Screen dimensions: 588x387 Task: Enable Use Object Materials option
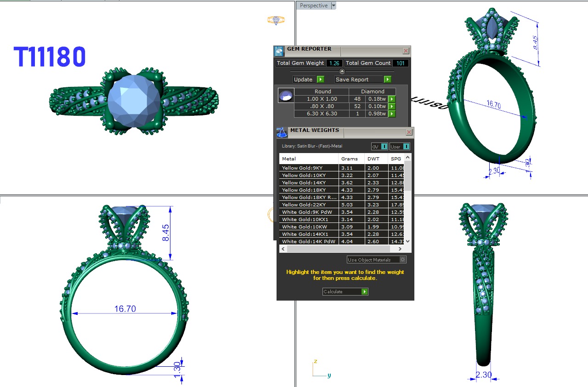(402, 260)
